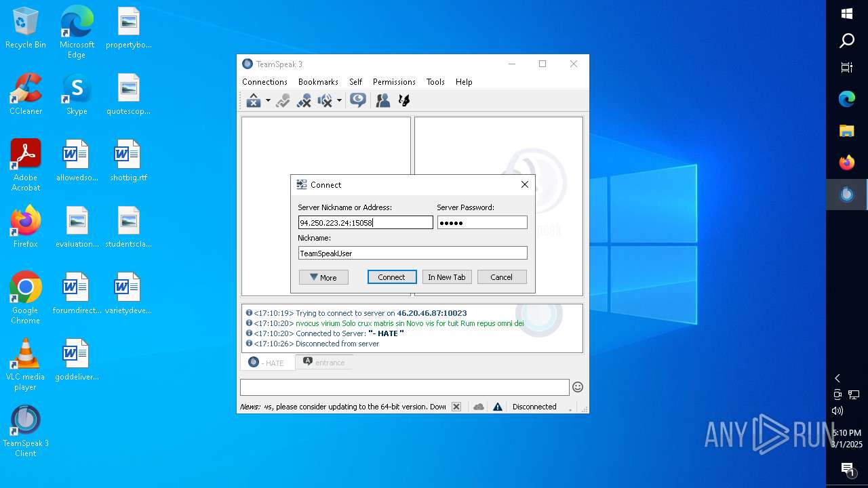This screenshot has width=868, height=488.
Task: Switch to the - HATE chat tab
Action: coord(267,363)
